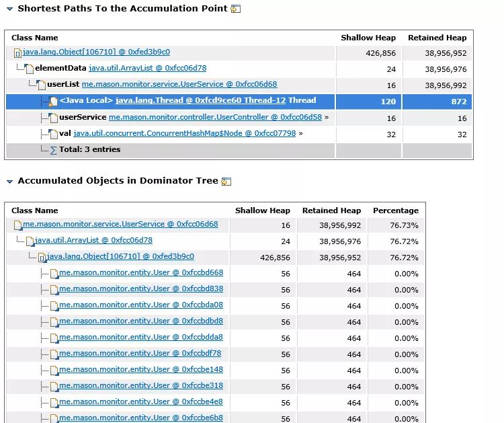Click the elementData field object icon
This screenshot has height=423, width=504.
click(x=29, y=69)
